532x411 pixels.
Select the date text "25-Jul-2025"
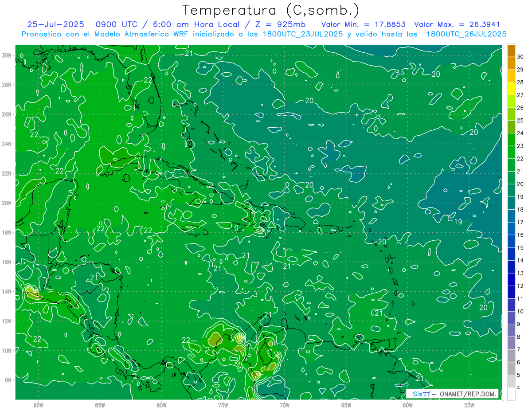coord(55,25)
